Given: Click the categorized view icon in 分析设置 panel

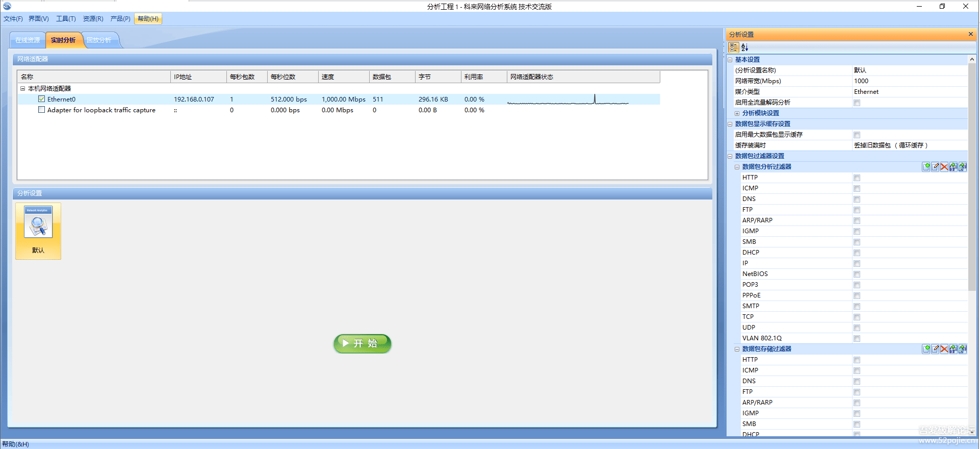Looking at the screenshot, I should [x=734, y=47].
